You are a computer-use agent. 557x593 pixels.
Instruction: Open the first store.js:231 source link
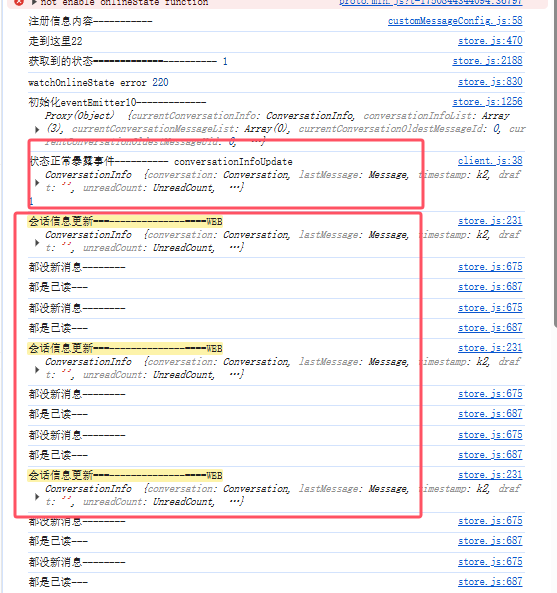coord(490,221)
